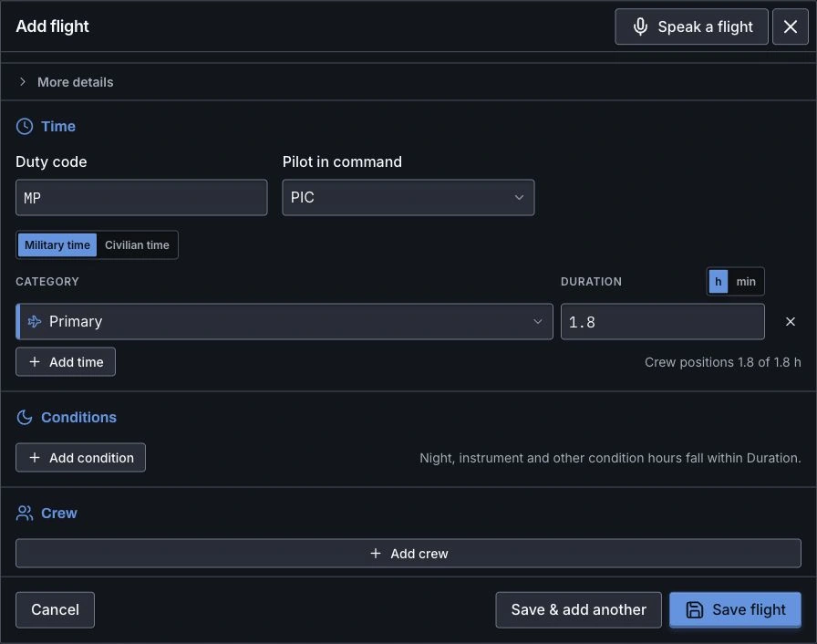This screenshot has width=817, height=644.
Task: Click the people icon beside Crew
Action: [x=25, y=514]
